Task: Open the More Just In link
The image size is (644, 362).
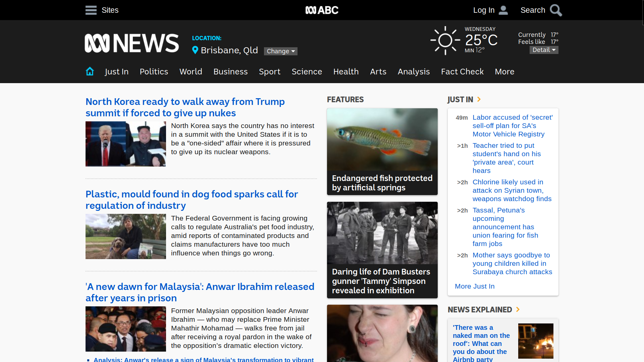Action: [474, 286]
